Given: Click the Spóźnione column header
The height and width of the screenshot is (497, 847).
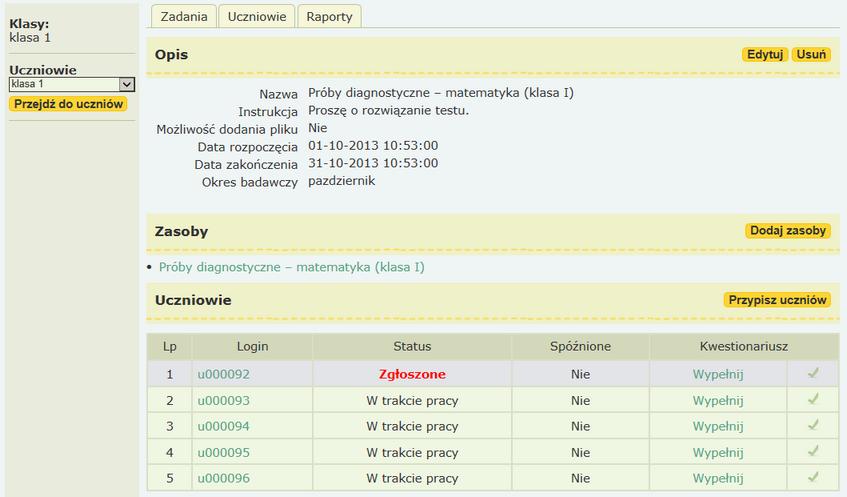Looking at the screenshot, I should tap(580, 346).
